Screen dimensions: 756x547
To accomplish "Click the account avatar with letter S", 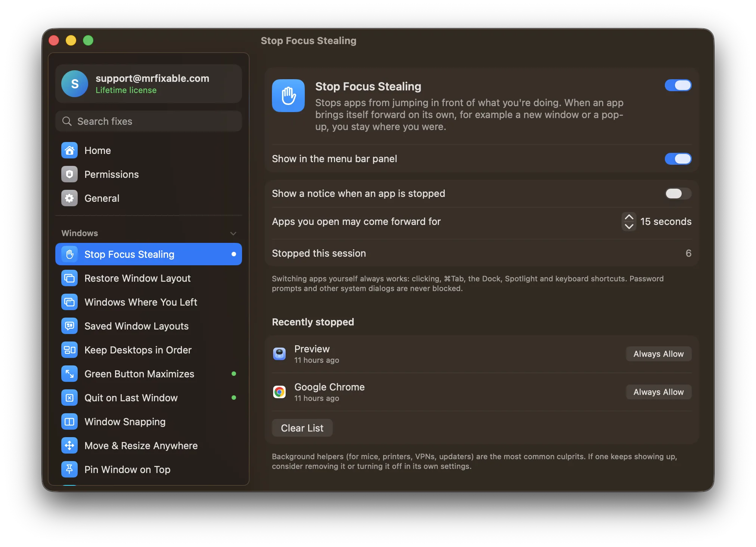I will coord(75,84).
